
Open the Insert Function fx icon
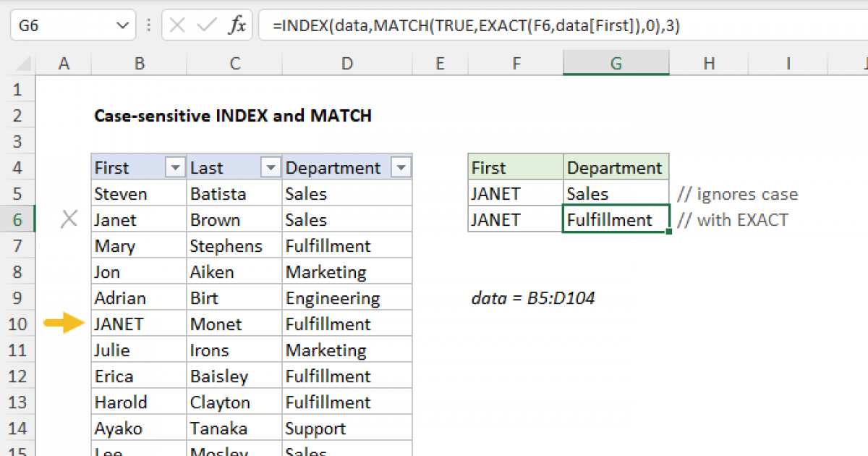[x=237, y=26]
